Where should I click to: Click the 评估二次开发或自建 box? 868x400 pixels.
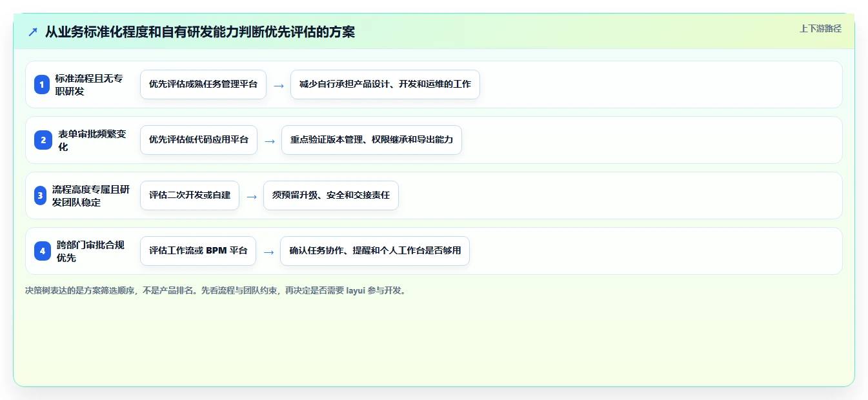click(x=190, y=195)
